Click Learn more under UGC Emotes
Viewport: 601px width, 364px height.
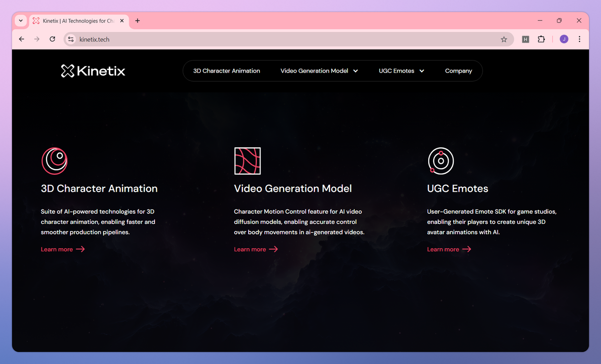pos(449,249)
